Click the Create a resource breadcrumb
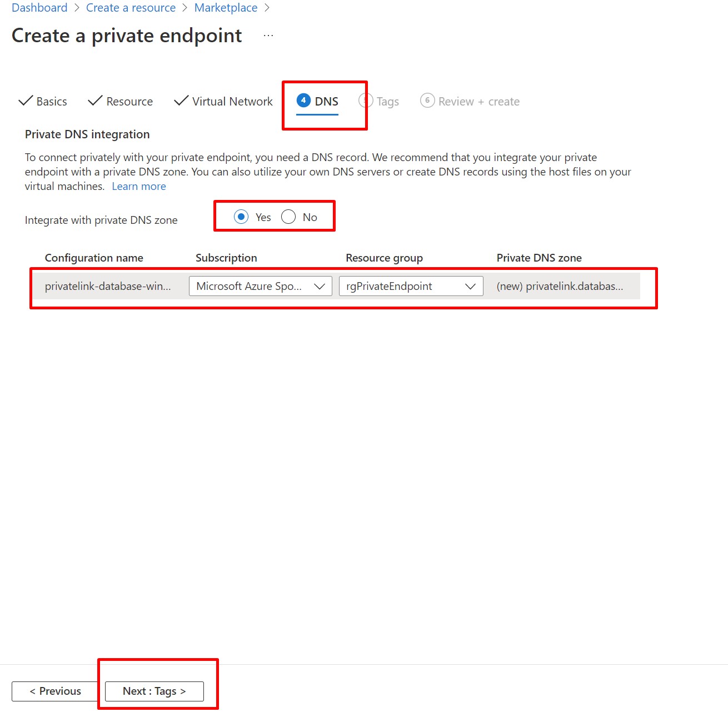This screenshot has width=728, height=712. click(131, 8)
